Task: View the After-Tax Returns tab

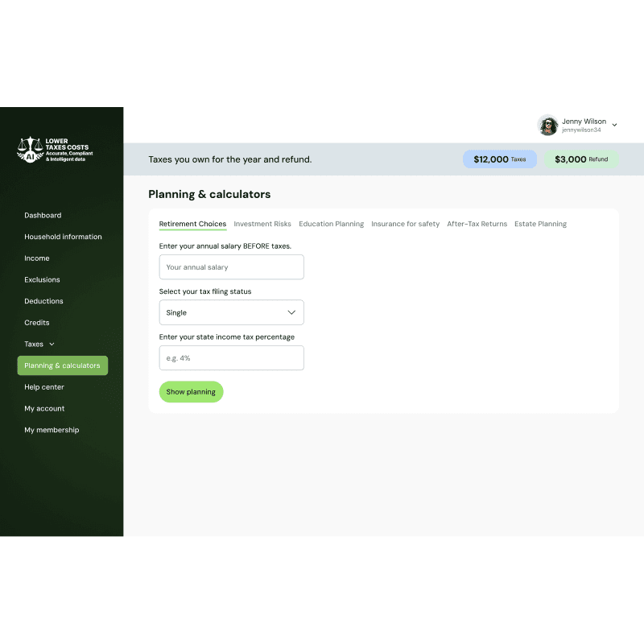Action: tap(477, 224)
